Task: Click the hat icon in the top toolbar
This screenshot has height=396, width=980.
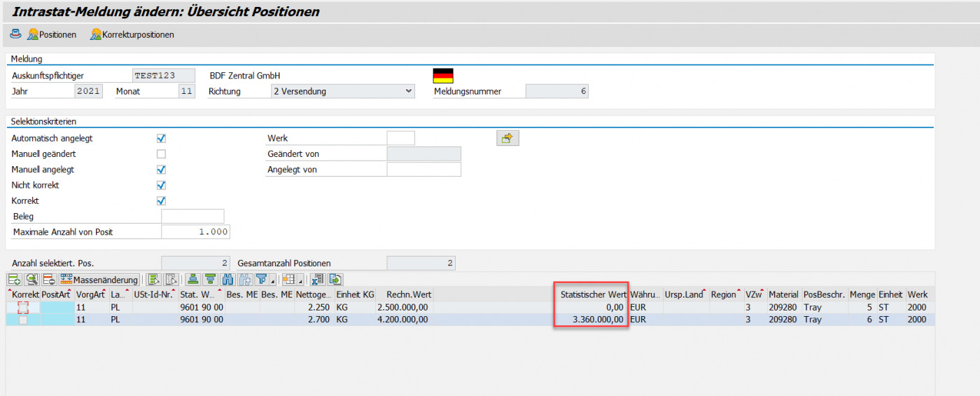Action: point(15,34)
